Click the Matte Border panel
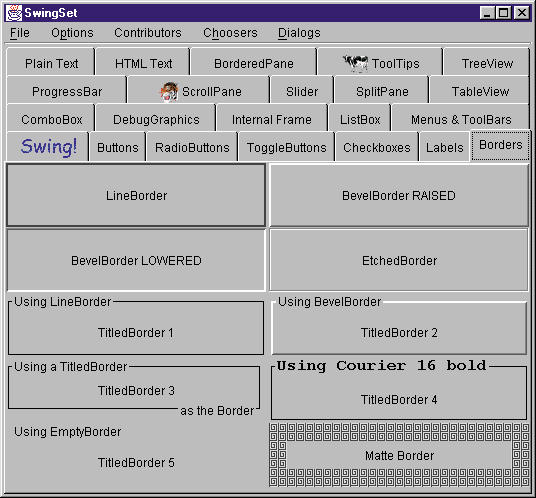This screenshot has height=498, width=536. (399, 455)
